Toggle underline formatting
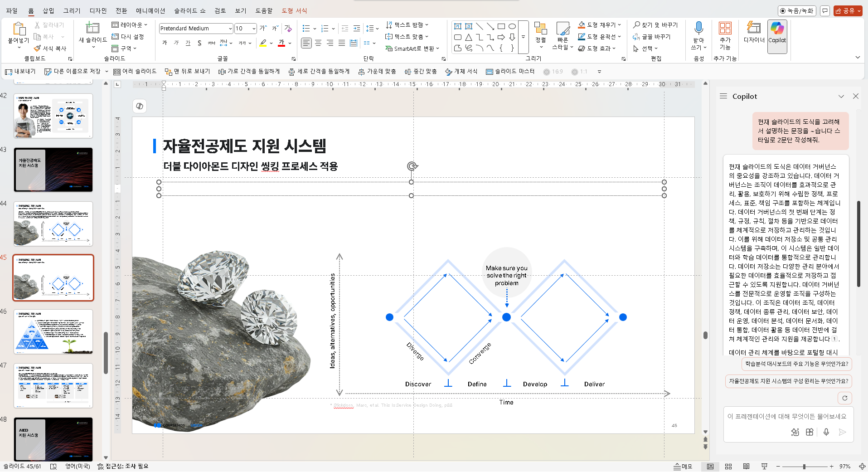868x472 pixels. (x=188, y=43)
